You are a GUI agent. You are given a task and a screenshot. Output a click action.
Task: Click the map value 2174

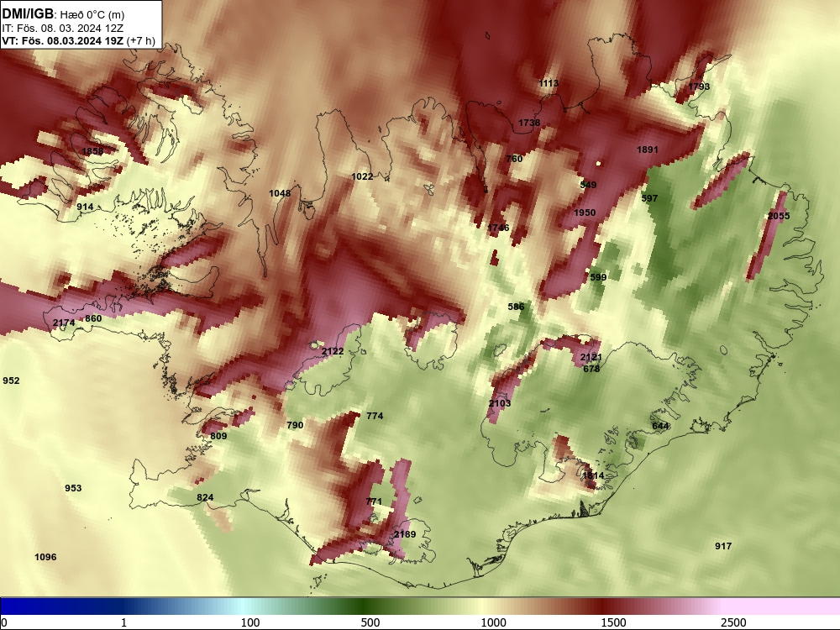point(64,323)
